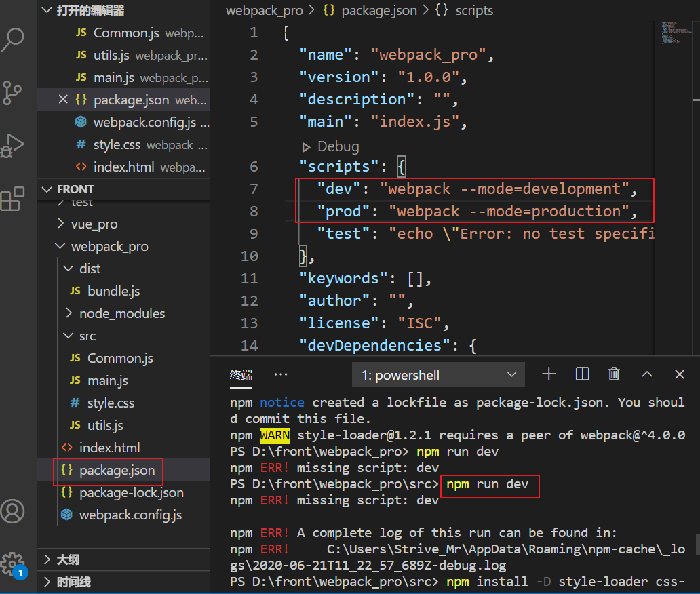
Task: Open main.js in open editors list
Action: [123, 77]
